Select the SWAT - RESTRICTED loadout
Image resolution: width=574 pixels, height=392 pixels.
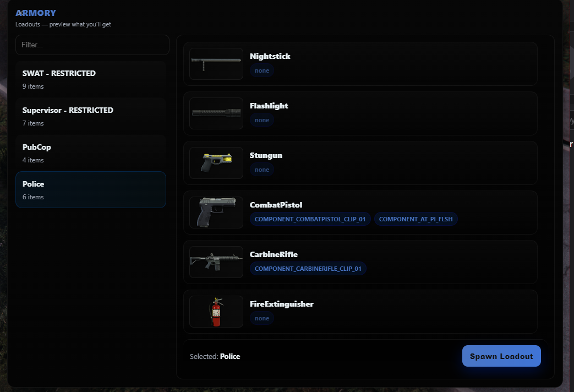[91, 79]
